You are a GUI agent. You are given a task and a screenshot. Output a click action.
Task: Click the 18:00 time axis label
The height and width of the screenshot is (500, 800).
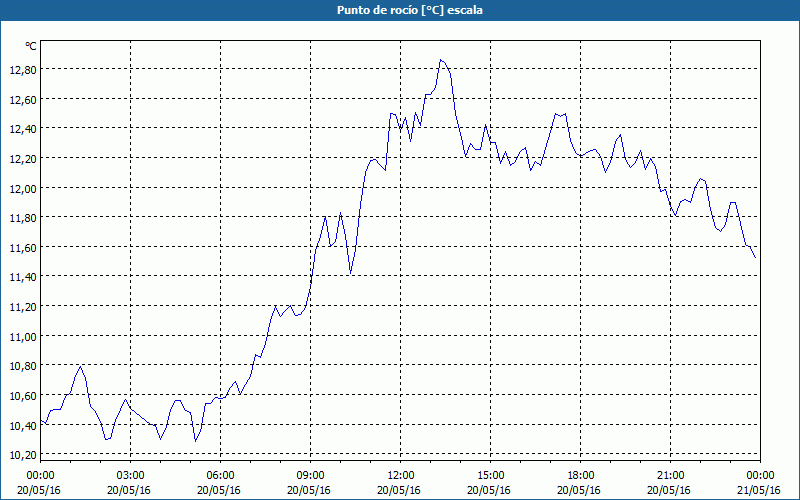pos(581,476)
